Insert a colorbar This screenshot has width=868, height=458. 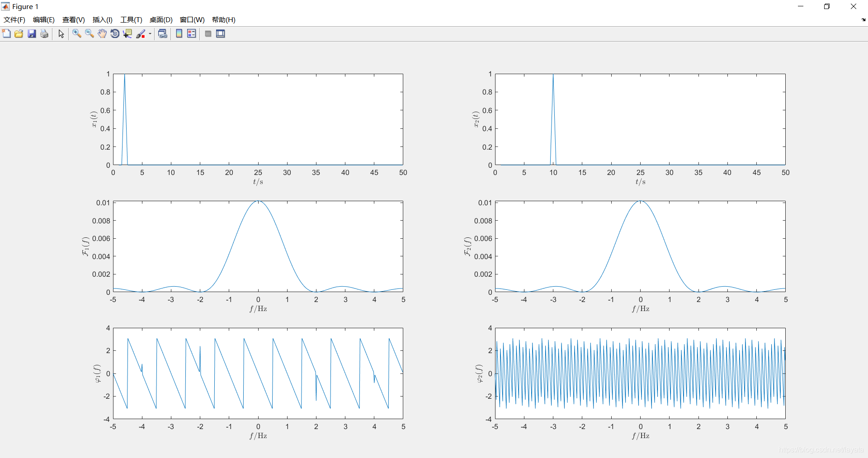[x=179, y=34]
